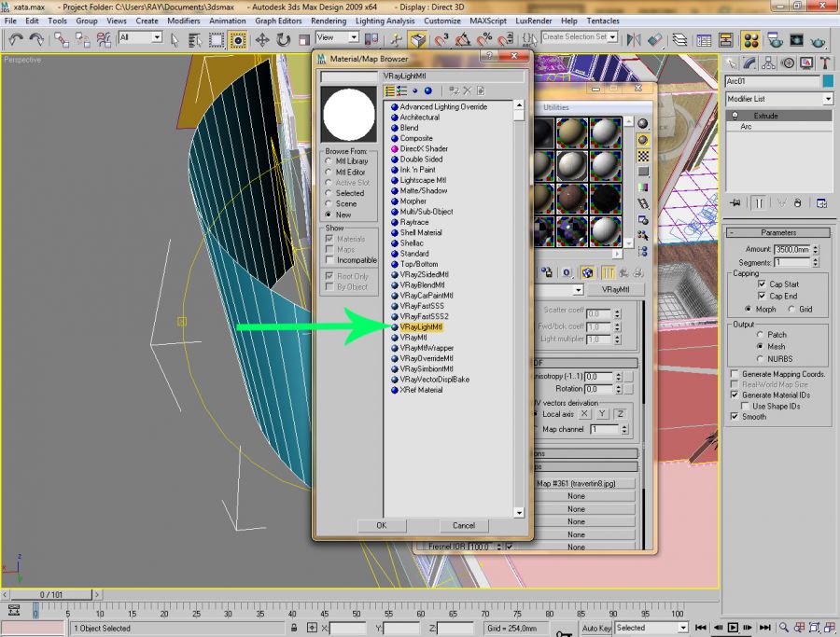840x637 pixels.
Task: Open the Motion command panel tab
Action: click(x=788, y=63)
